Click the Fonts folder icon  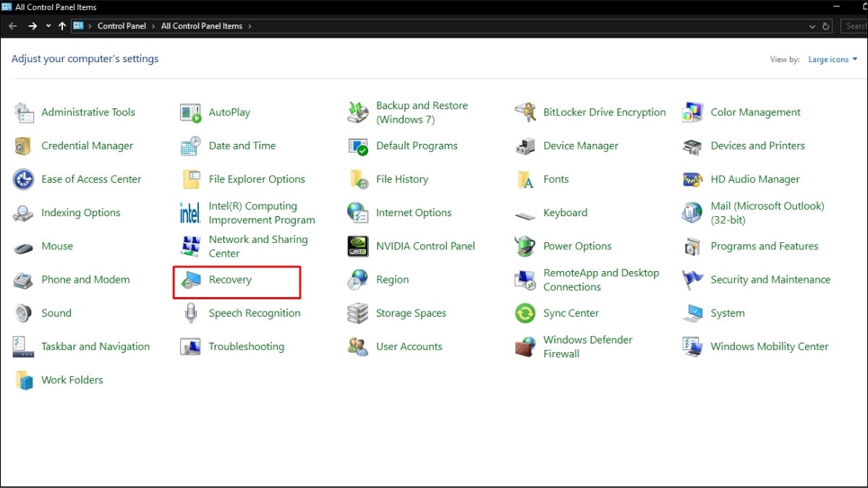pyautogui.click(x=525, y=179)
